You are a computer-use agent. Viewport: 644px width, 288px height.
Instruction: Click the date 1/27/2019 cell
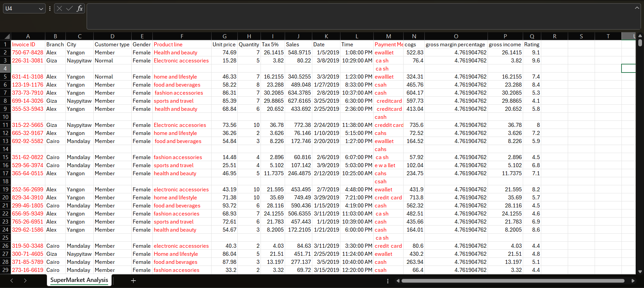point(326,85)
